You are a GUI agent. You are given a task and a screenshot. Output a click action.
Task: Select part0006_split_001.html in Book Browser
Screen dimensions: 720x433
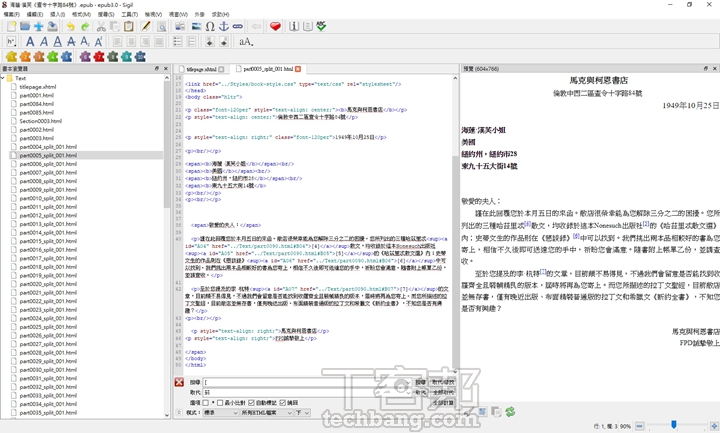coord(48,164)
